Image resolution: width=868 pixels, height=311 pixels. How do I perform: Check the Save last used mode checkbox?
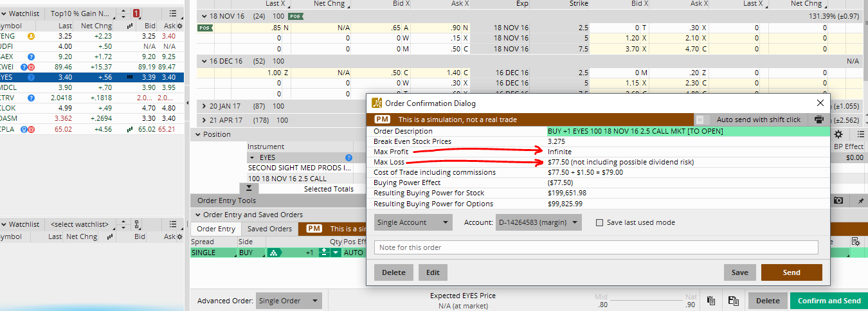click(599, 222)
